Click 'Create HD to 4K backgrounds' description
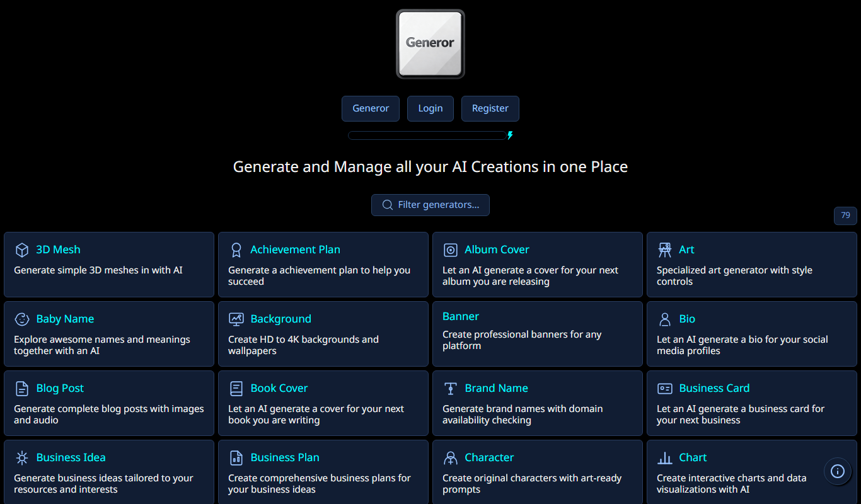 click(x=303, y=345)
